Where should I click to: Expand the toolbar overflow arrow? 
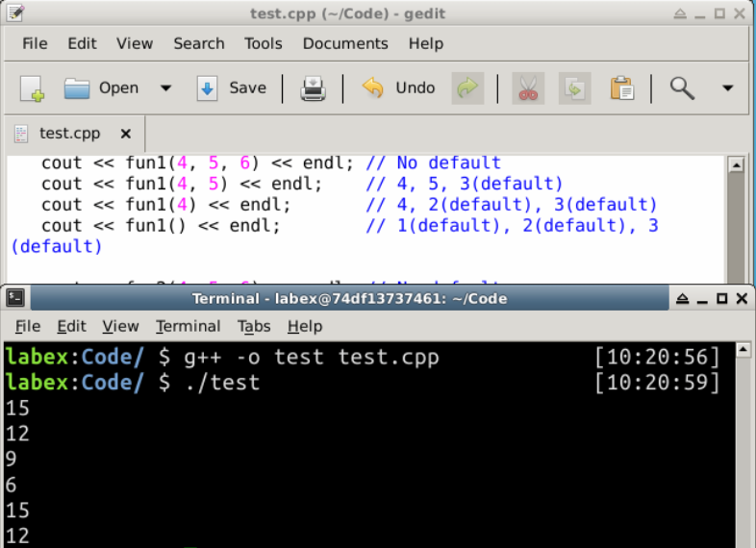click(x=727, y=88)
